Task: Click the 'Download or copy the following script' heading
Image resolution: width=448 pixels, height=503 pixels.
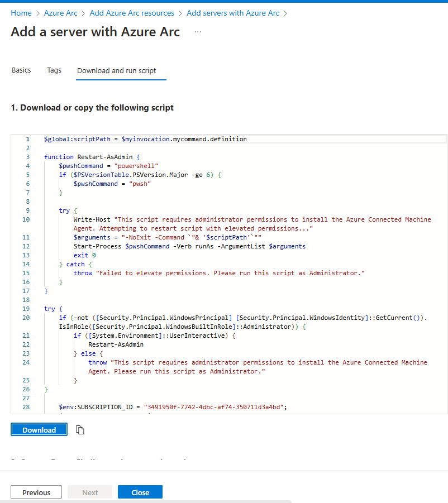Action: 92,107
